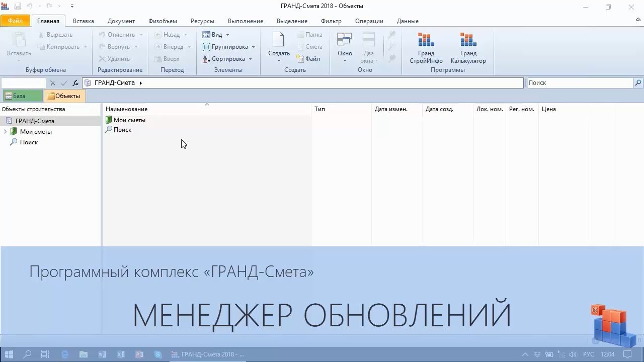Switch to the Данные ribbon tab
The image size is (644, 362).
click(x=408, y=21)
